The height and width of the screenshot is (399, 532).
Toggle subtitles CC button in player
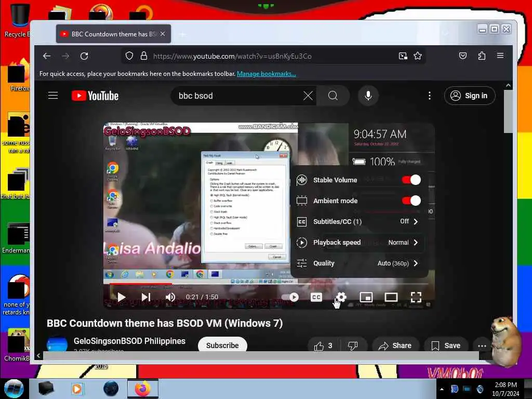pos(316,297)
